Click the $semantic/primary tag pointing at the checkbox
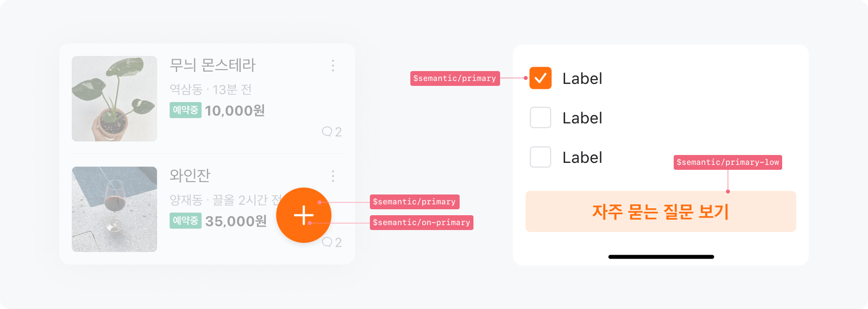The height and width of the screenshot is (309, 868). [x=455, y=78]
